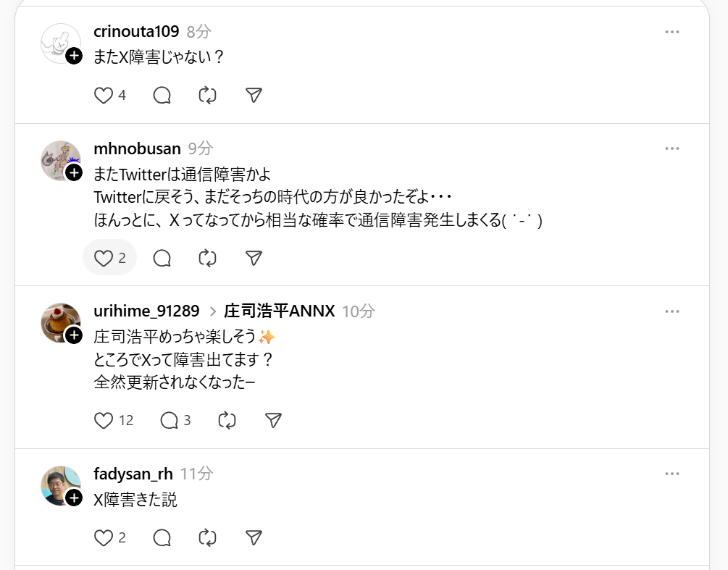This screenshot has height=570, width=728.
Task: Like crinouta109's post
Action: tap(104, 95)
